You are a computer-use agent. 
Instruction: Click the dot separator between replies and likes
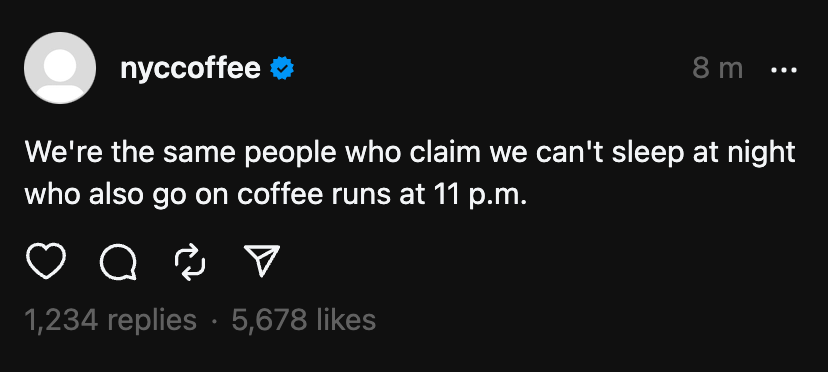pyautogui.click(x=214, y=321)
